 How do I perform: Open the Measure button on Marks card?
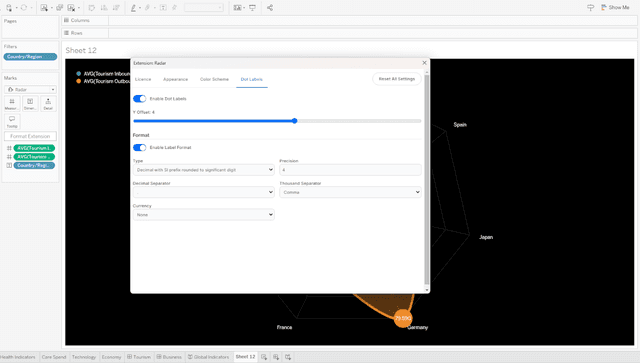[x=12, y=104]
